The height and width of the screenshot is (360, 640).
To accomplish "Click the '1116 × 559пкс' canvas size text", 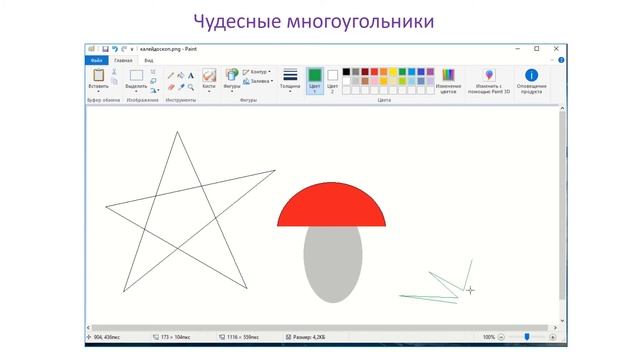I will (242, 337).
